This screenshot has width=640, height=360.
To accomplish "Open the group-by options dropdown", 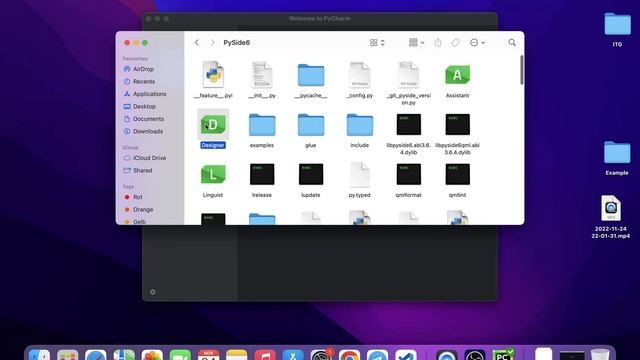I will 416,42.
